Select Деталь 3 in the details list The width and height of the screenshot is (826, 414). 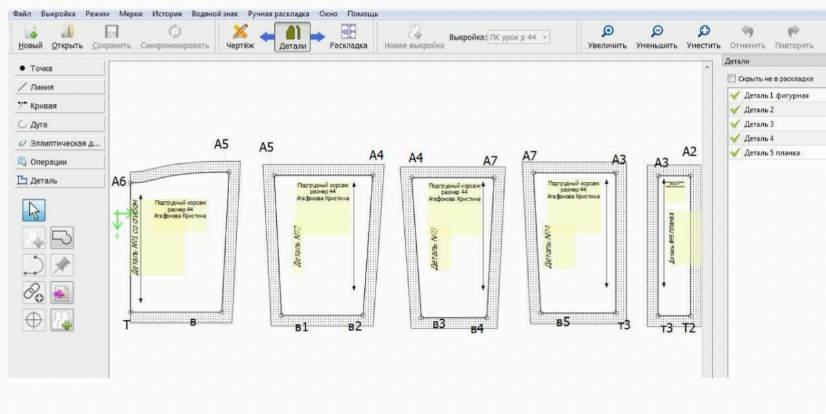[760, 124]
